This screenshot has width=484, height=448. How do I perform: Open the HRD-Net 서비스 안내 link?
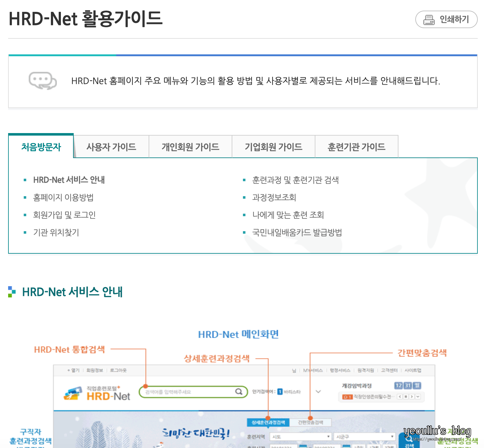tap(69, 180)
